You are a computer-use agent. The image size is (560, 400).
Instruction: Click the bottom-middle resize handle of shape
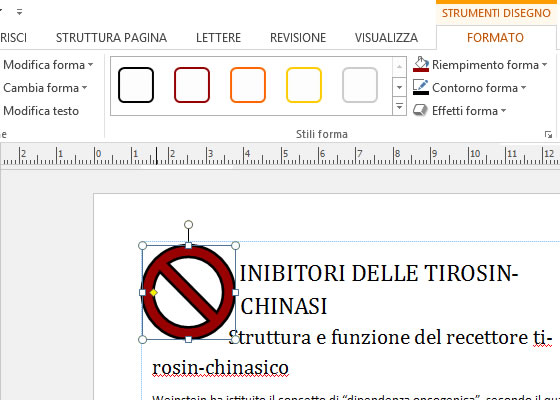189,339
